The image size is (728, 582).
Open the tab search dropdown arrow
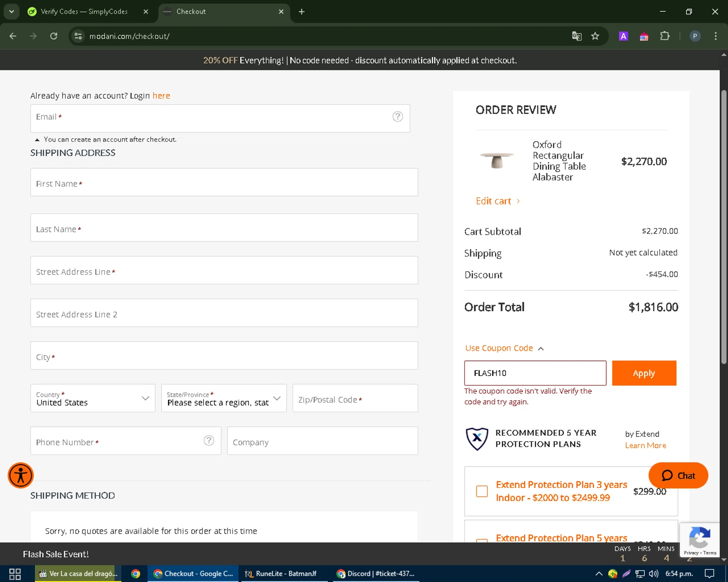coord(12,11)
